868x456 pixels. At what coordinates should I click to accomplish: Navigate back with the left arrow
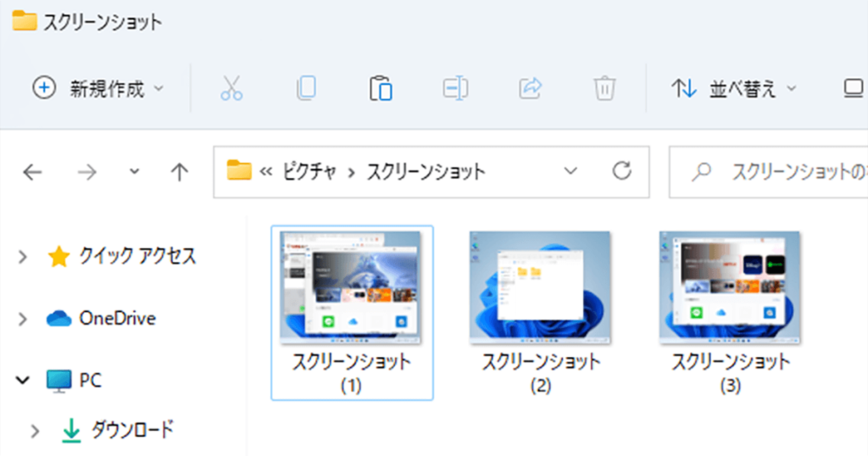(32, 172)
